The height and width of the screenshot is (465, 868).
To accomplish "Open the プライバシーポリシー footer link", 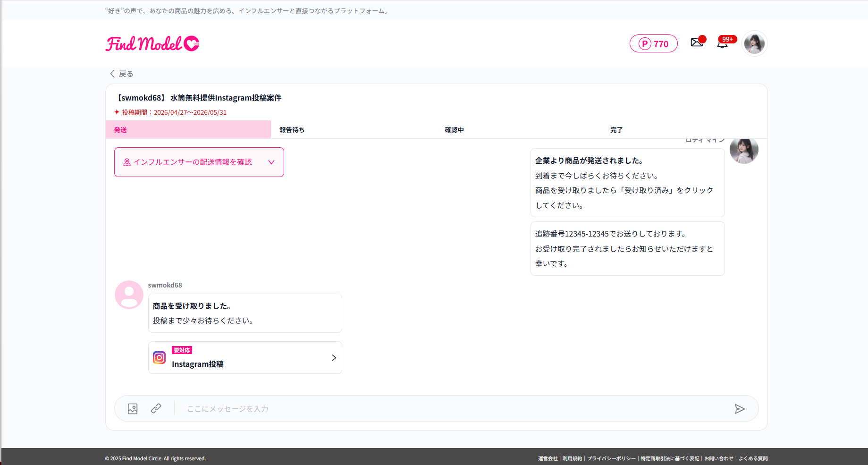I will tap(611, 458).
